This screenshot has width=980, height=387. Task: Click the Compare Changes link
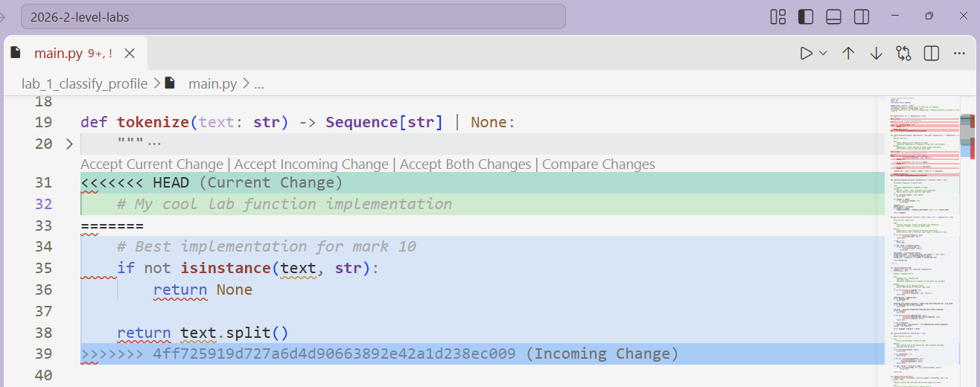(599, 164)
